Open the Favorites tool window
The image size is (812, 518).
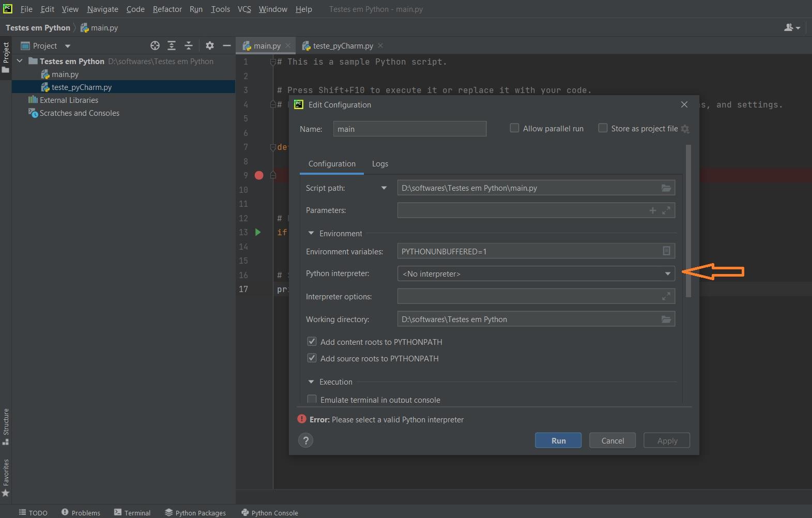coord(6,478)
